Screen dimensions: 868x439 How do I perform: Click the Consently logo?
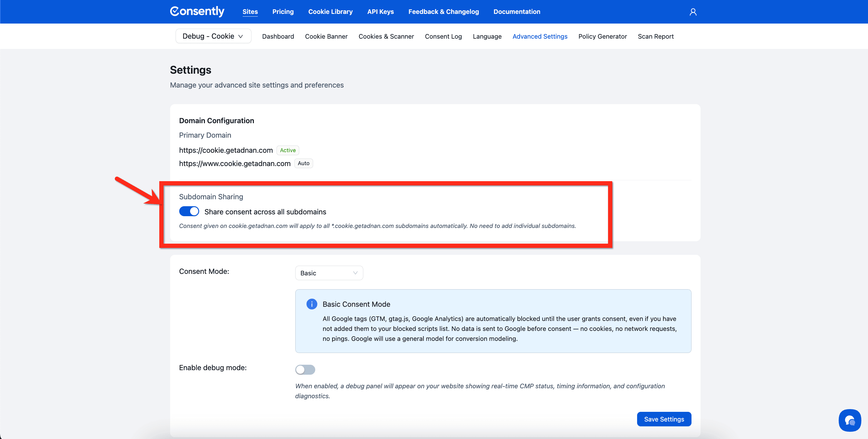pyautogui.click(x=197, y=11)
